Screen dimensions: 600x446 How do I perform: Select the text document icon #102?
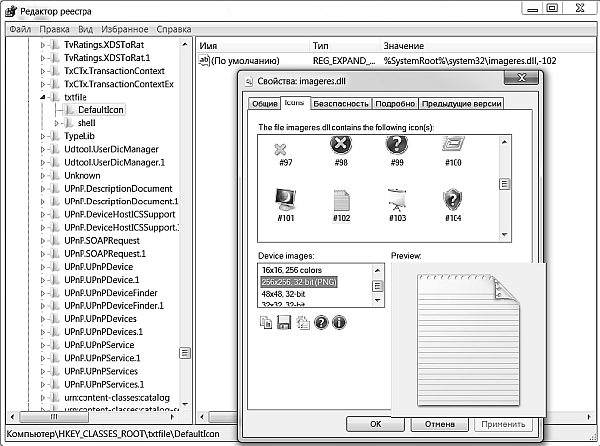click(x=339, y=203)
